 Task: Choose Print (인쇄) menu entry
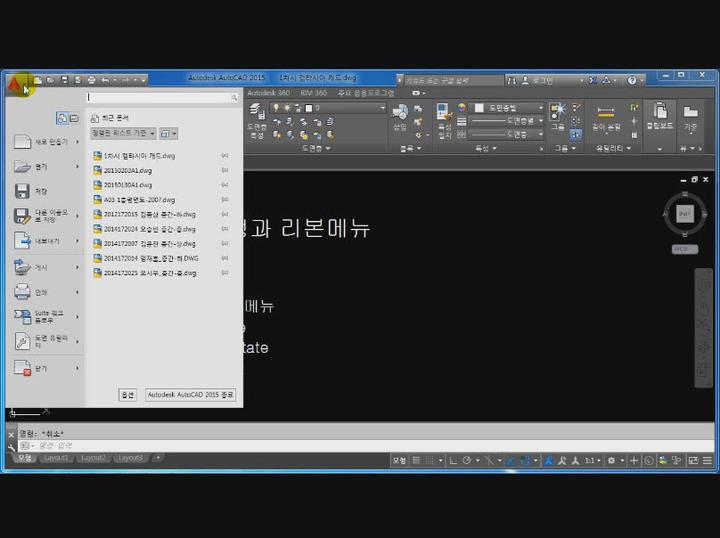(x=46, y=292)
